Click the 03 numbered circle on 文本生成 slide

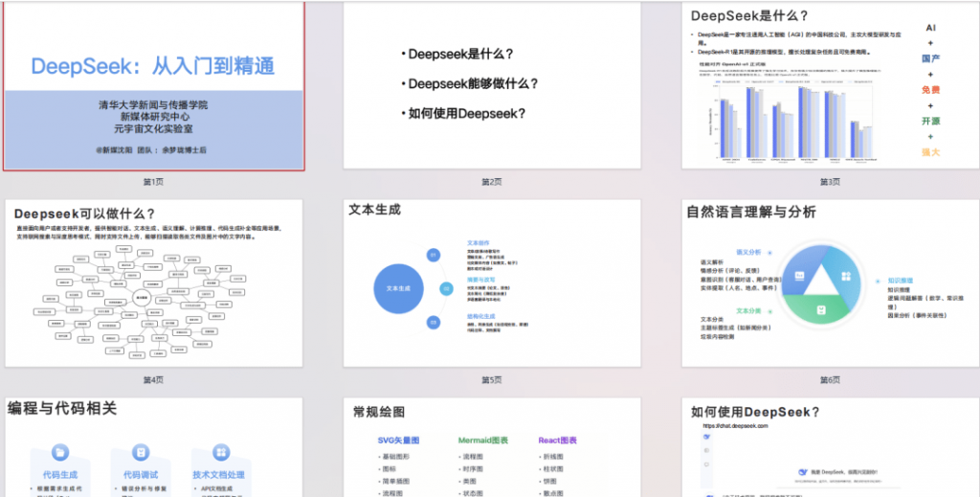coord(433,323)
